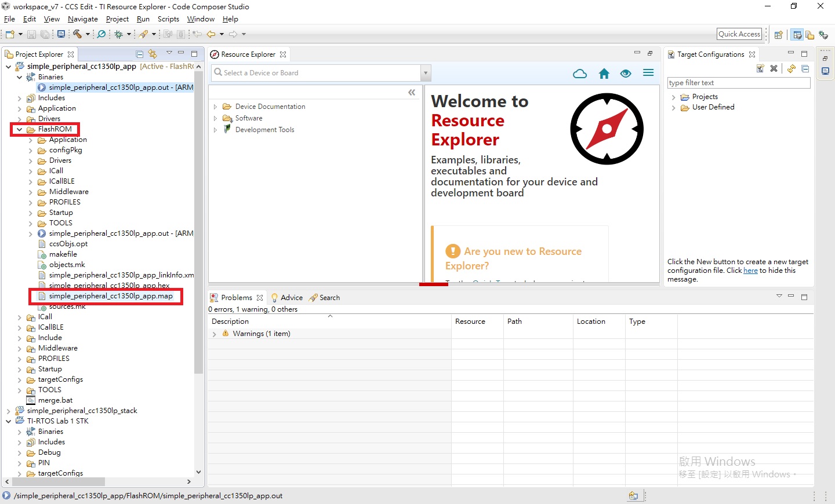The height and width of the screenshot is (504, 835).
Task: Click the Project Explorer horizontal scrollbar thumb
Action: (x=58, y=481)
